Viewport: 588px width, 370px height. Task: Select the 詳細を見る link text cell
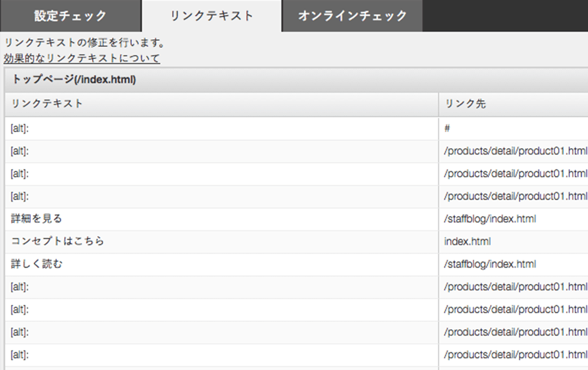click(x=222, y=219)
